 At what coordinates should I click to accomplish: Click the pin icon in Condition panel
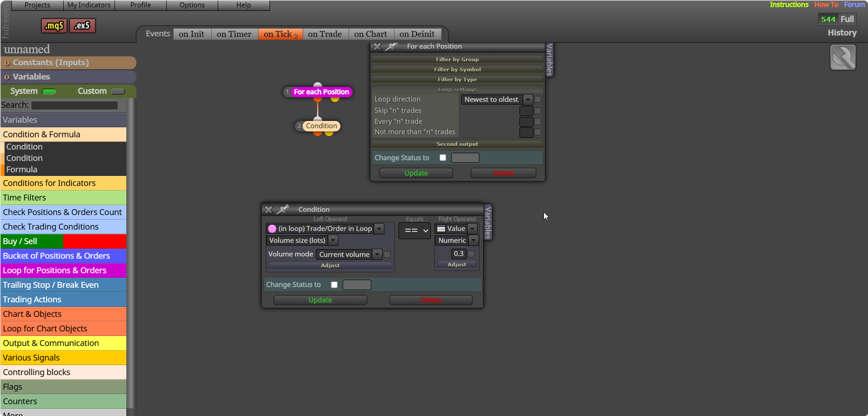tap(282, 210)
